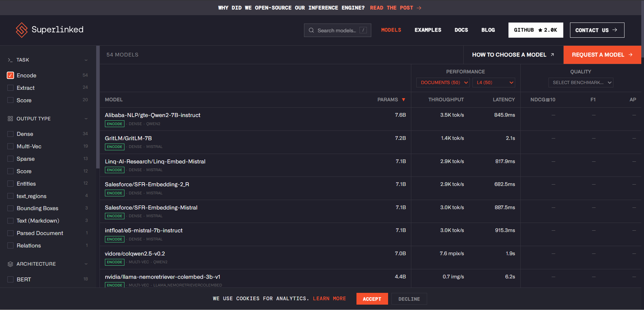Sort by the F1 column header
The width and height of the screenshot is (644, 310).
593,100
